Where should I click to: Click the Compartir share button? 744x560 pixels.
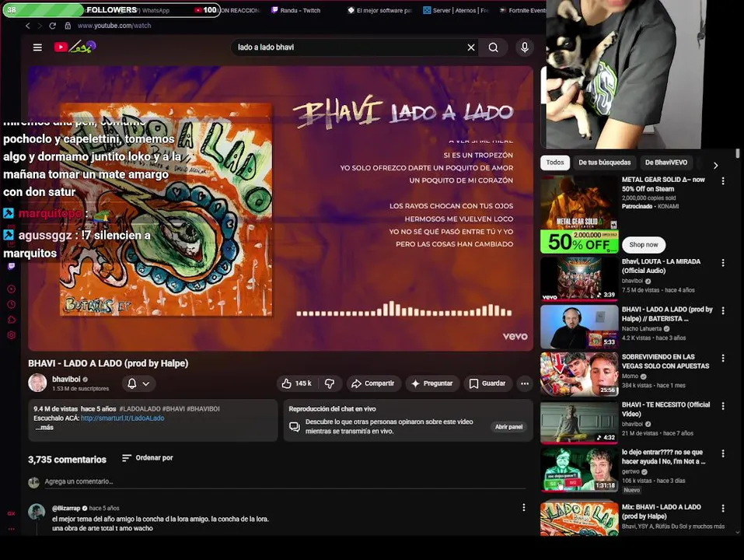(x=373, y=383)
